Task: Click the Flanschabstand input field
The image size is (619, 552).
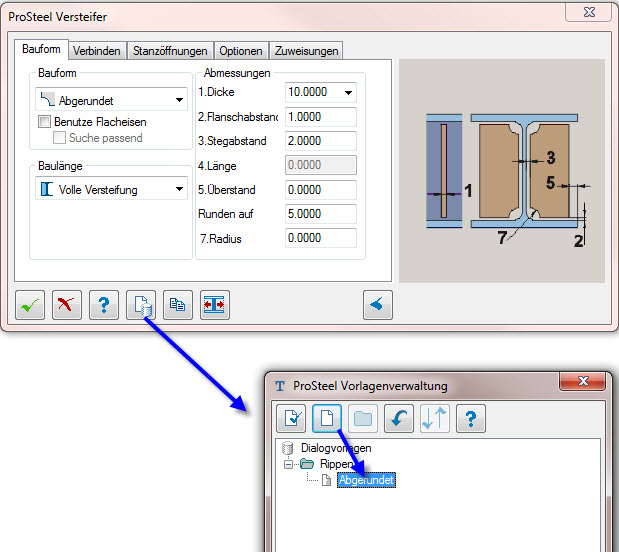Action: tap(321, 117)
